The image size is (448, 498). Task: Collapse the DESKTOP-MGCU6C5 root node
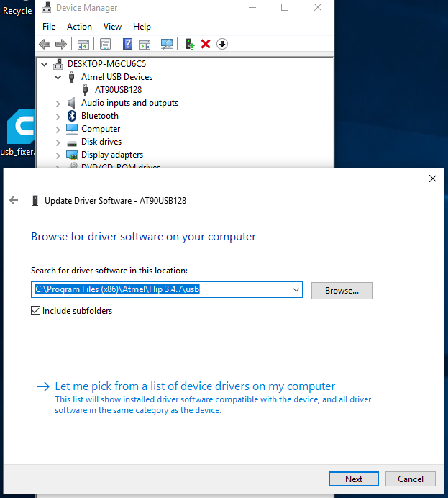pyautogui.click(x=45, y=65)
